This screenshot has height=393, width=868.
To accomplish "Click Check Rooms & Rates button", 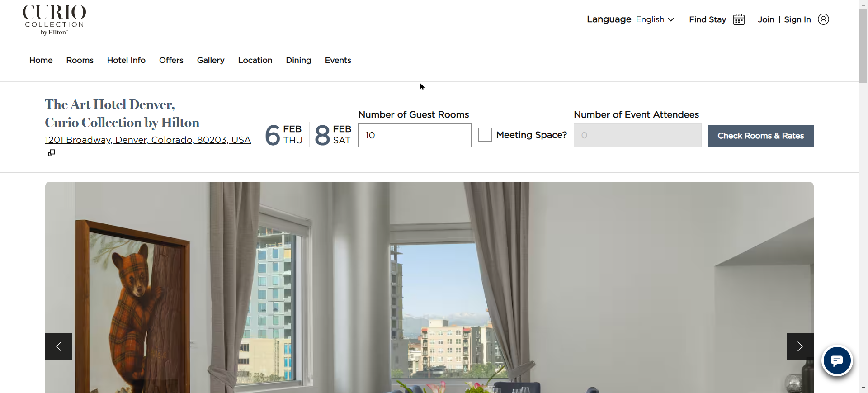I will [761, 136].
